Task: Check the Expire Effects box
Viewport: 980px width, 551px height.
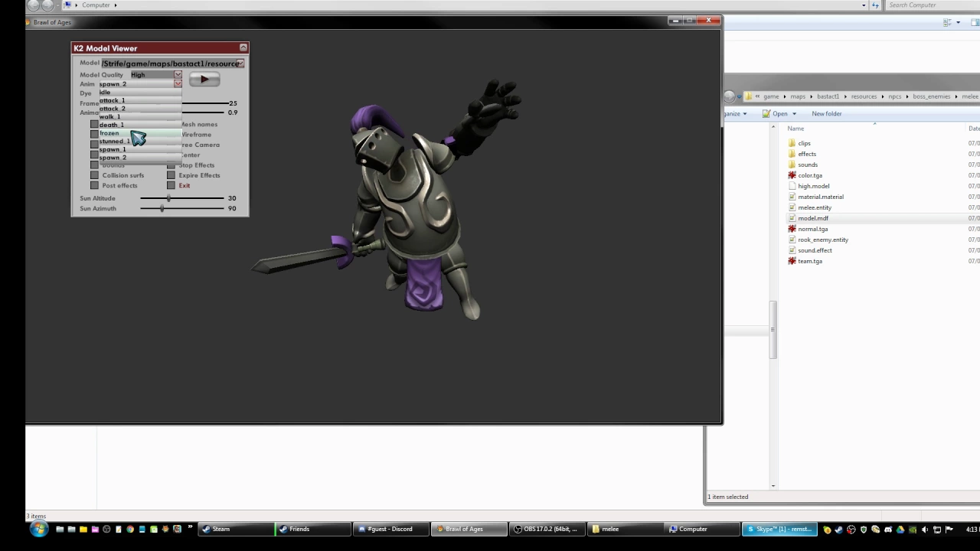Action: tap(171, 175)
